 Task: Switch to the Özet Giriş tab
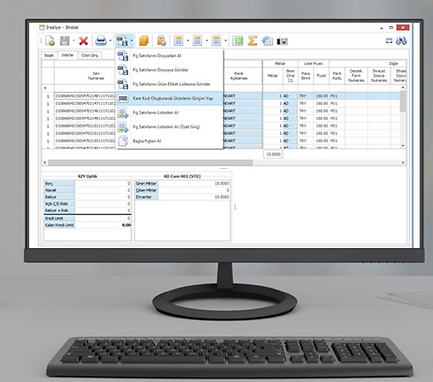pos(90,55)
